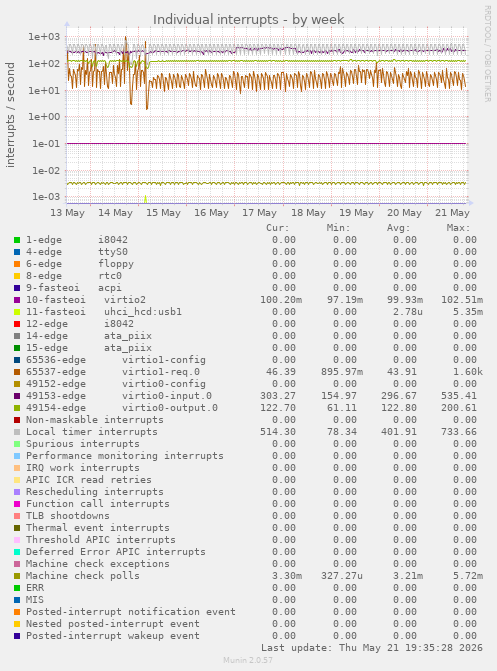Screen dimensions: 497x671
Task: Click the Rescheduling interrupts legend entry
Action: [95, 492]
